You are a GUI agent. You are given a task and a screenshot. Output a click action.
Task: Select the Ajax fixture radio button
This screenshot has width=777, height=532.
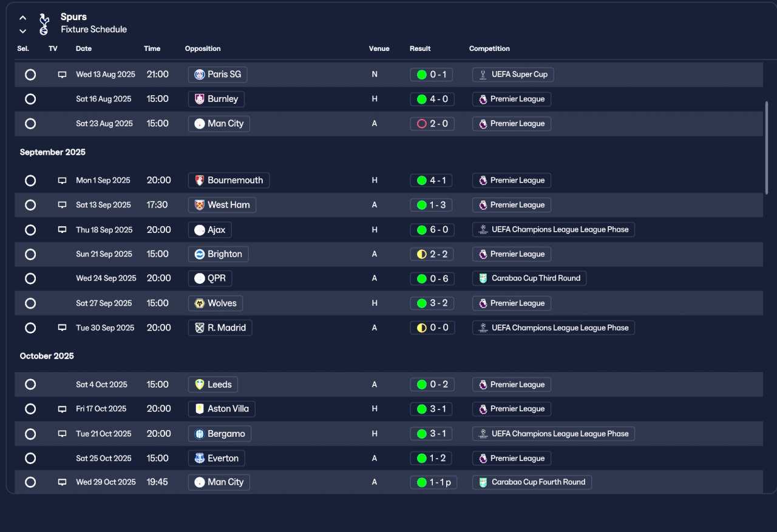[30, 230]
